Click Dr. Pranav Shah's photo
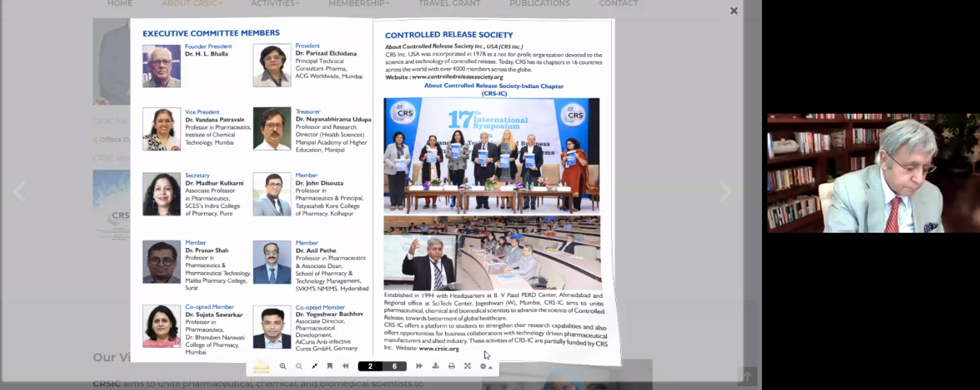This screenshot has height=390, width=980. pos(161,262)
